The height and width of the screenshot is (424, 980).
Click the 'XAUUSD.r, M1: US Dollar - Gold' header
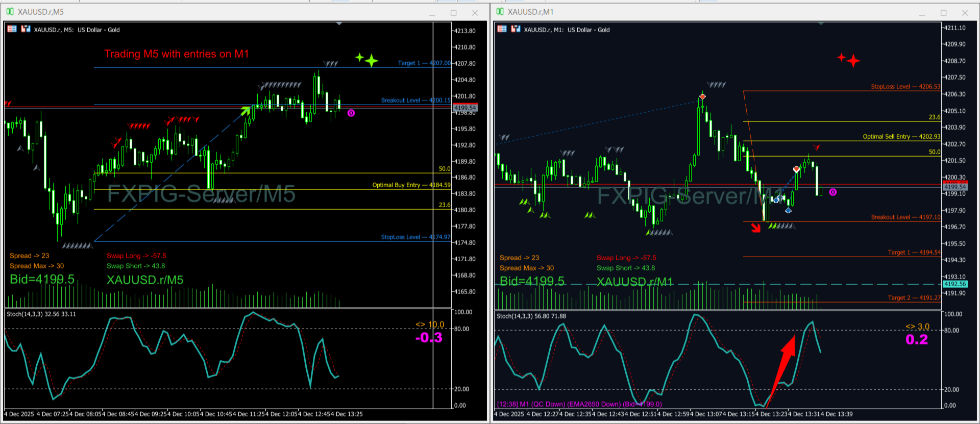coord(567,30)
